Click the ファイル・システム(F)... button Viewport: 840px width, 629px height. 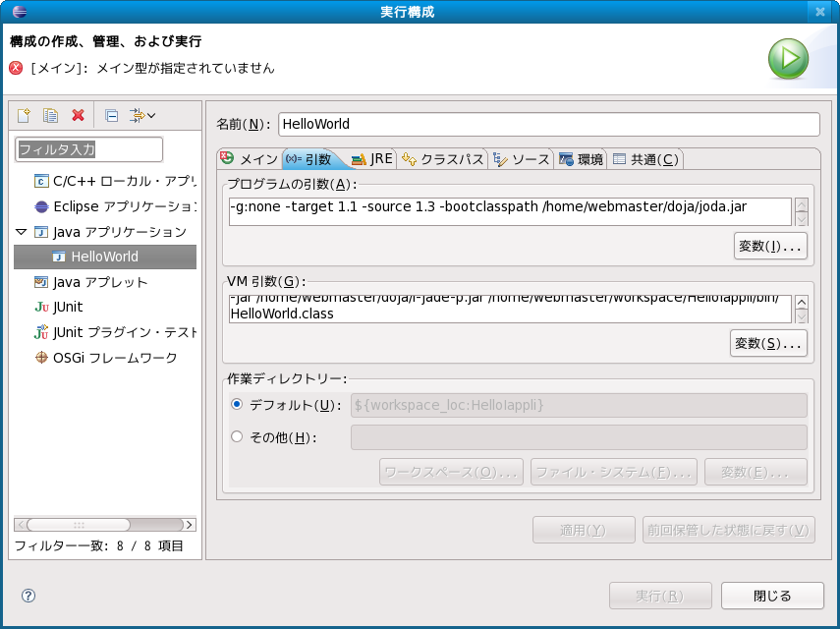(x=614, y=472)
